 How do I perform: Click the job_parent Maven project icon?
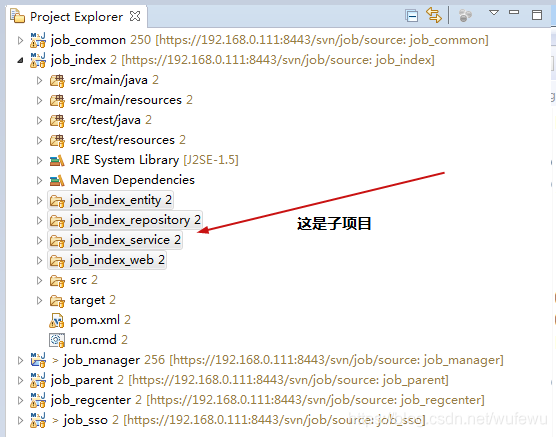point(38,380)
